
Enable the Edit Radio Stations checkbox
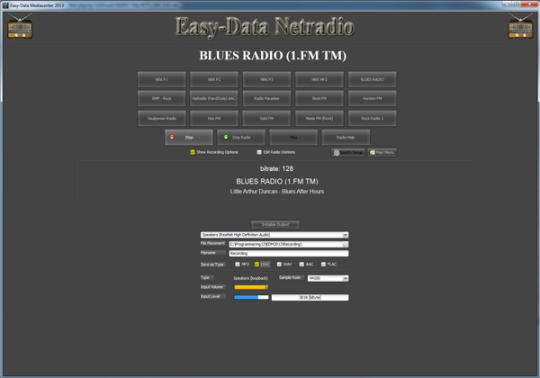[259, 152]
